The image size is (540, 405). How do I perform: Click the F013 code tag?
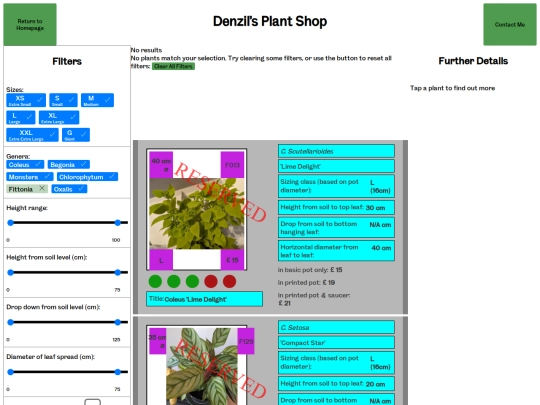(232, 165)
